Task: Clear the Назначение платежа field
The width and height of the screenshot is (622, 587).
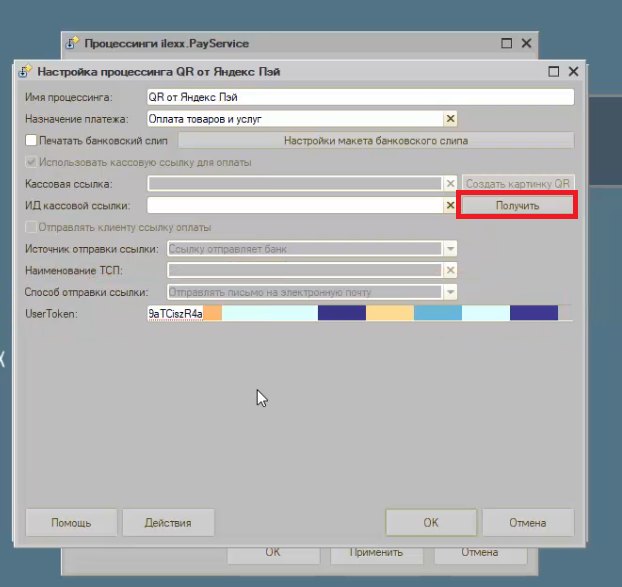Action: [450, 119]
